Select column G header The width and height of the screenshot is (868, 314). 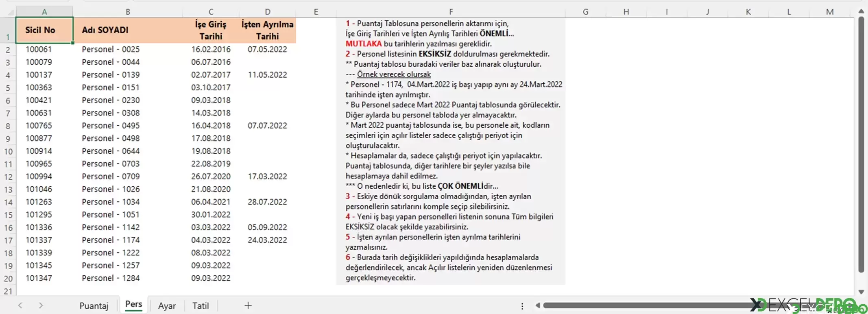click(x=585, y=12)
